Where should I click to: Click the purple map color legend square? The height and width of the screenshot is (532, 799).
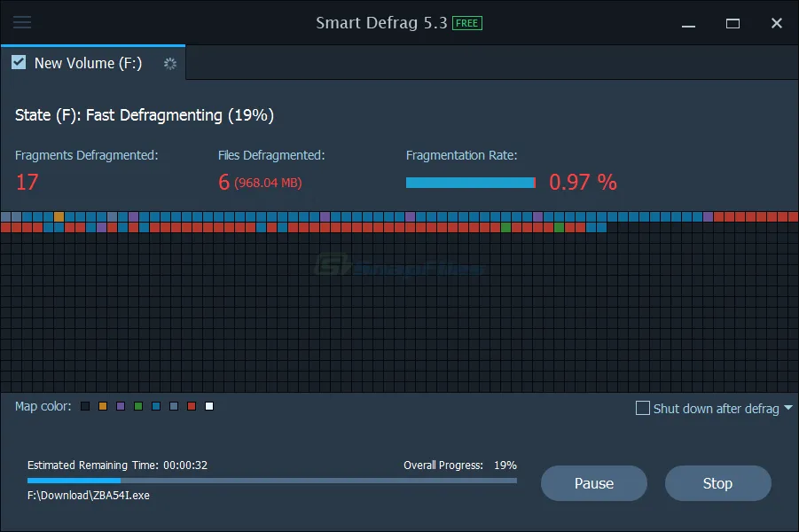click(121, 406)
